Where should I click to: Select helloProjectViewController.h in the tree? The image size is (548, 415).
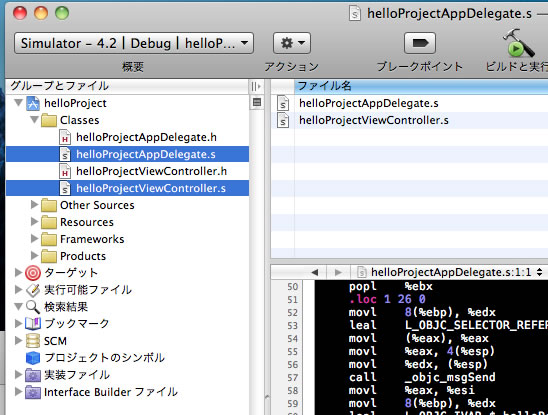[x=151, y=171]
